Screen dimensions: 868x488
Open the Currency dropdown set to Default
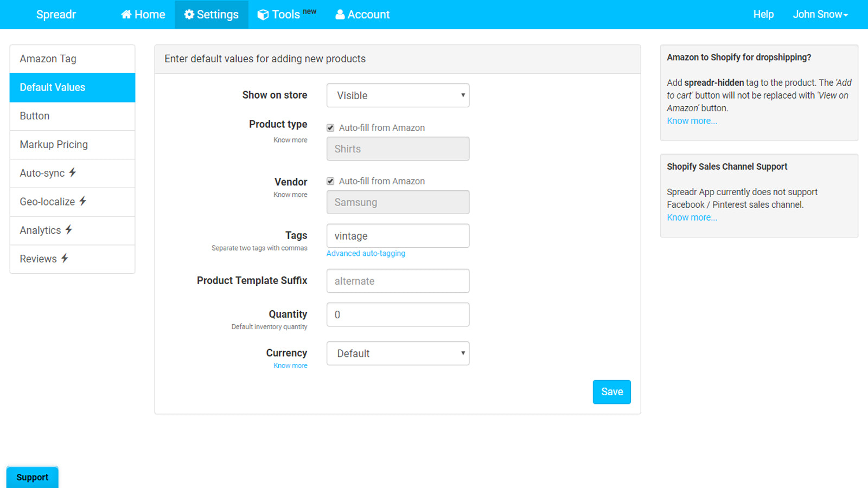[x=398, y=353]
